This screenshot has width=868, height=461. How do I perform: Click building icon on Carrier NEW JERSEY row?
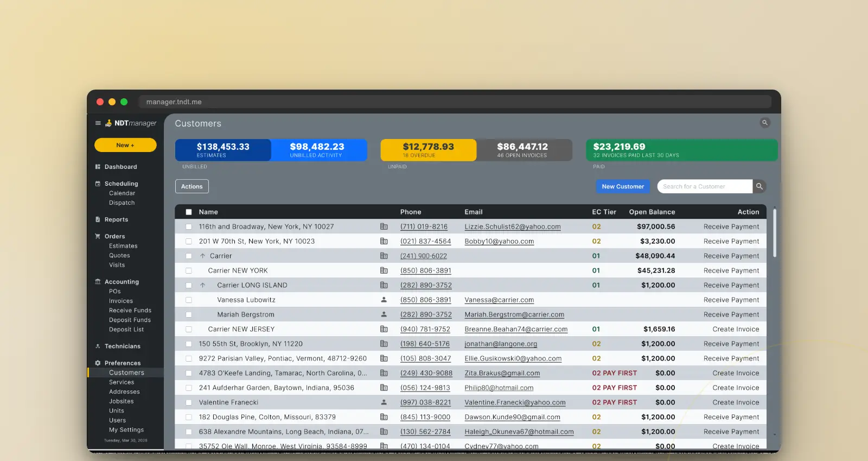click(x=384, y=329)
